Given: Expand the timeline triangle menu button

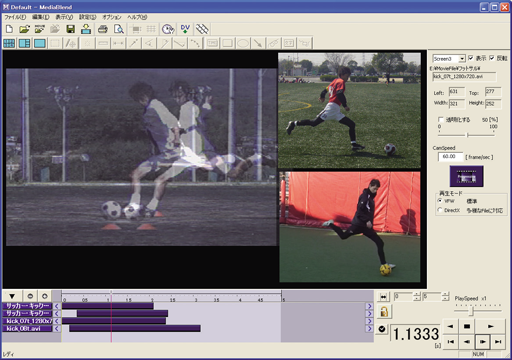Looking at the screenshot, I should click(12, 296).
